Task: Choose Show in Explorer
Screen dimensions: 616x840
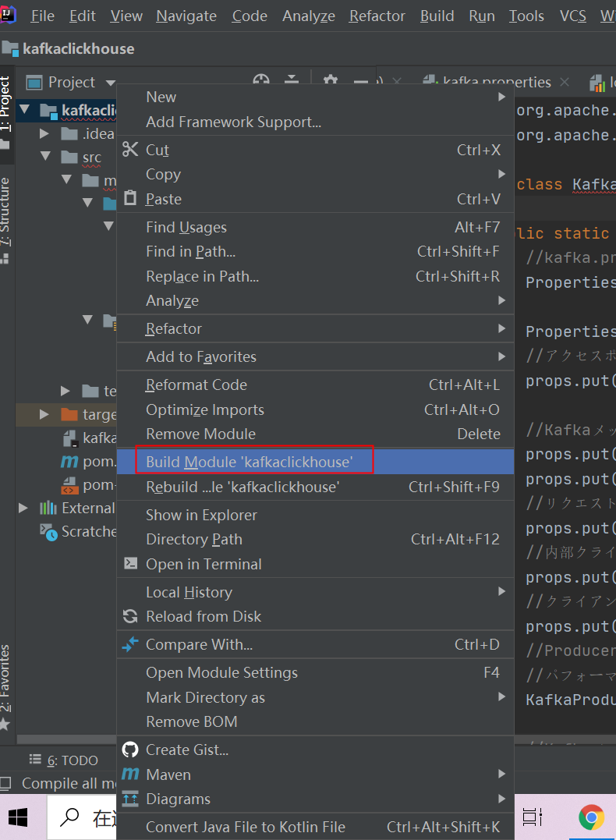Action: 315,515
